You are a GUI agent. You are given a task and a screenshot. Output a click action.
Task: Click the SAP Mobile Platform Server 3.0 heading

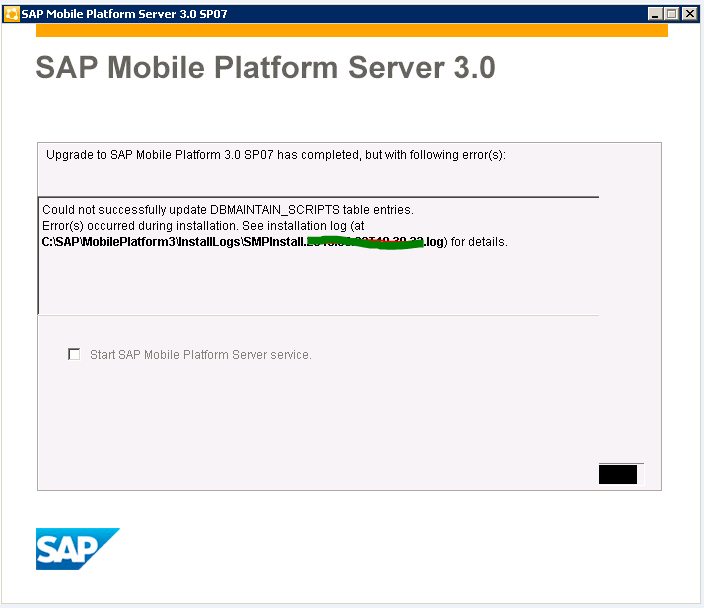265,67
